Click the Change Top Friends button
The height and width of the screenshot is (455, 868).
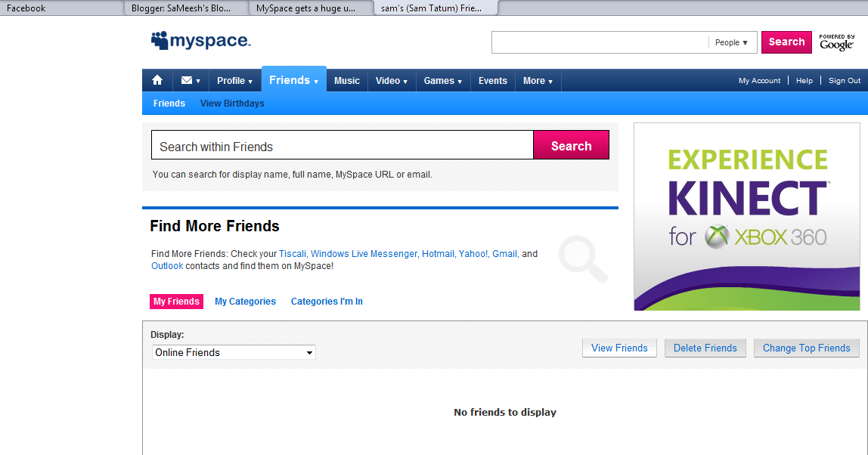807,348
